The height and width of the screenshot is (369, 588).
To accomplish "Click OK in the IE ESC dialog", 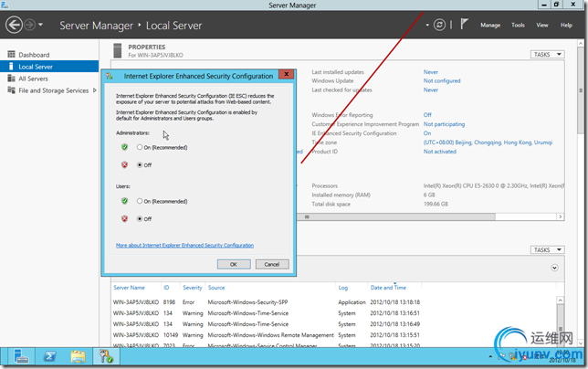I will coord(234,264).
